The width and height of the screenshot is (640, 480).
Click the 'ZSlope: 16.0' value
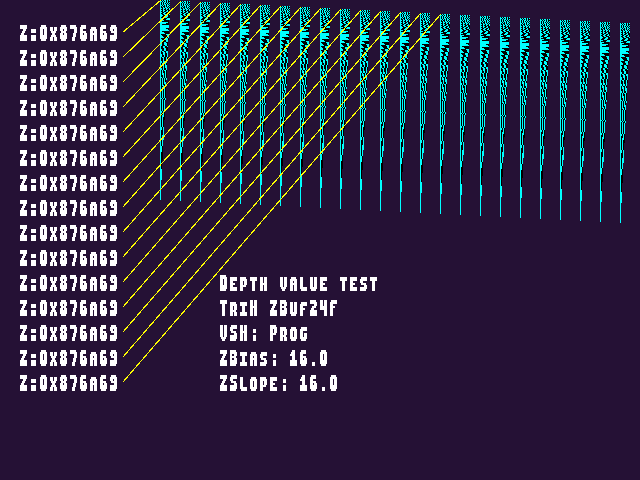coord(278,384)
